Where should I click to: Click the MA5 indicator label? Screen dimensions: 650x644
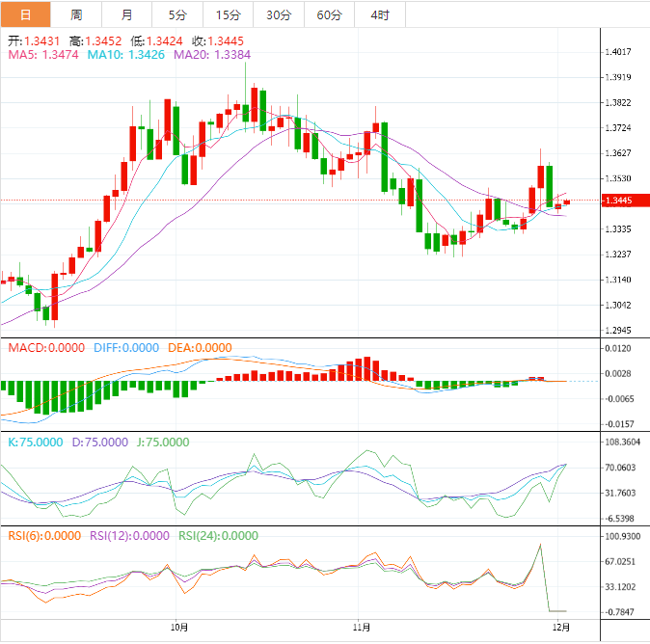coord(43,56)
